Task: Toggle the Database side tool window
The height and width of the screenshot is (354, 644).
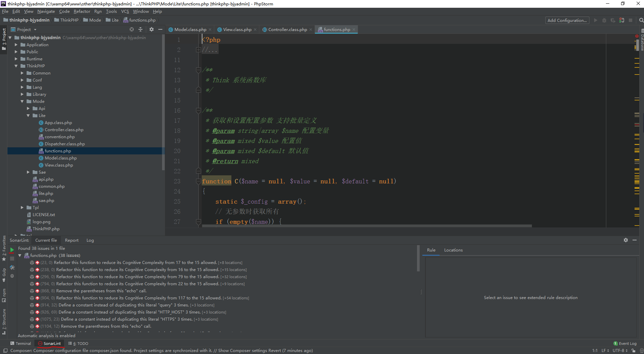Action: pos(642,43)
